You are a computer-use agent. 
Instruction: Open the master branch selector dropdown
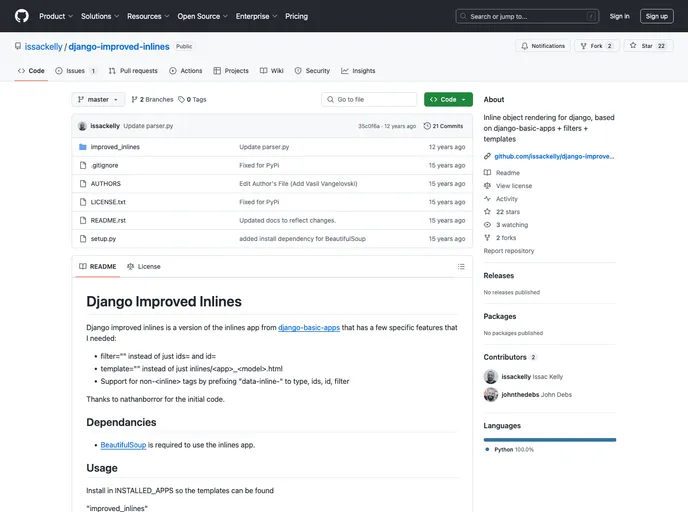point(98,100)
